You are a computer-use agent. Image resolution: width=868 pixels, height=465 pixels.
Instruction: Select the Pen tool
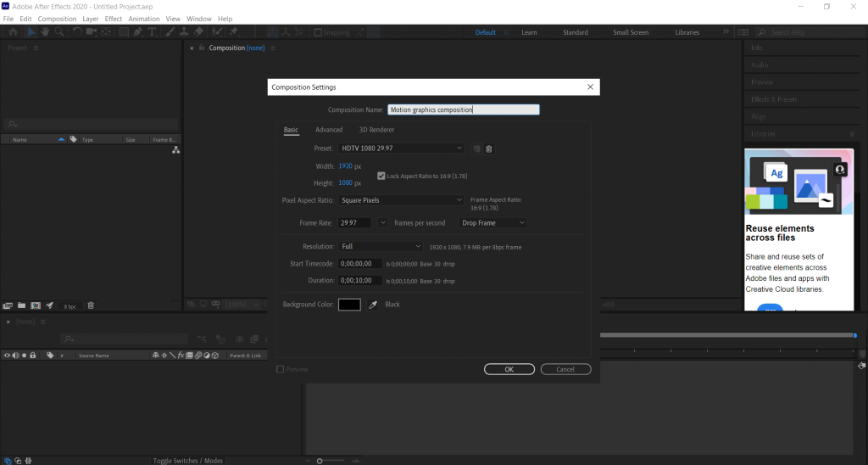[x=137, y=32]
